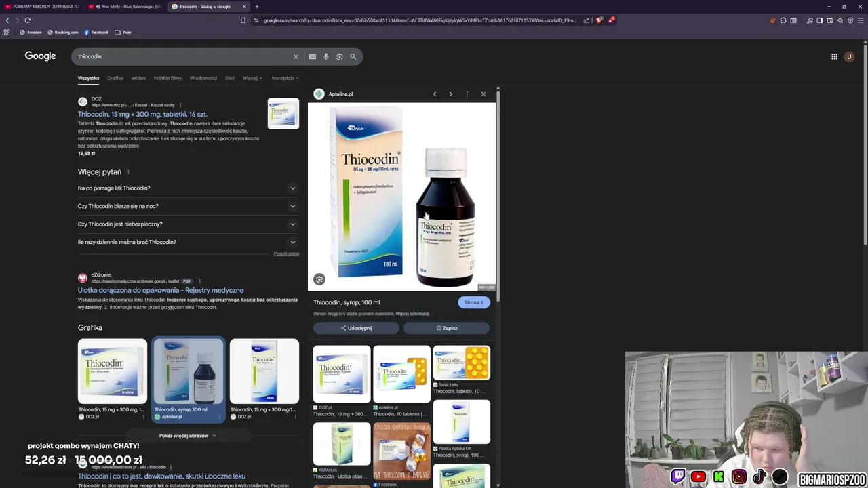
Task: Open the Facebook bookmark
Action: tap(96, 32)
